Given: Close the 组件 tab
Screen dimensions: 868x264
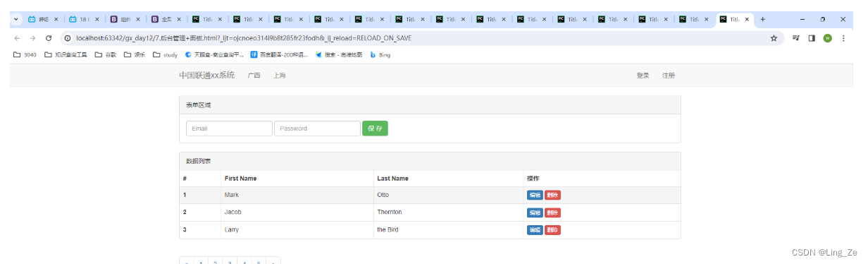Looking at the screenshot, I should pyautogui.click(x=137, y=19).
